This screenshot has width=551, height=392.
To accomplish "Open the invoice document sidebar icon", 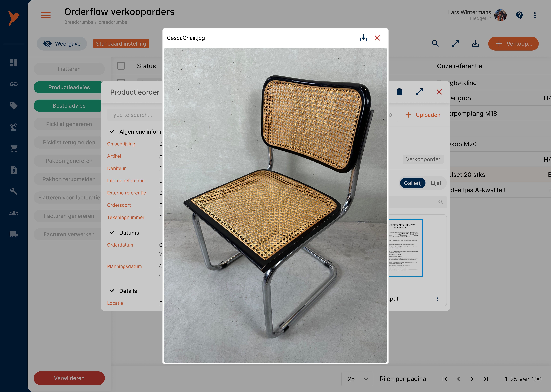I will [x=14, y=170].
